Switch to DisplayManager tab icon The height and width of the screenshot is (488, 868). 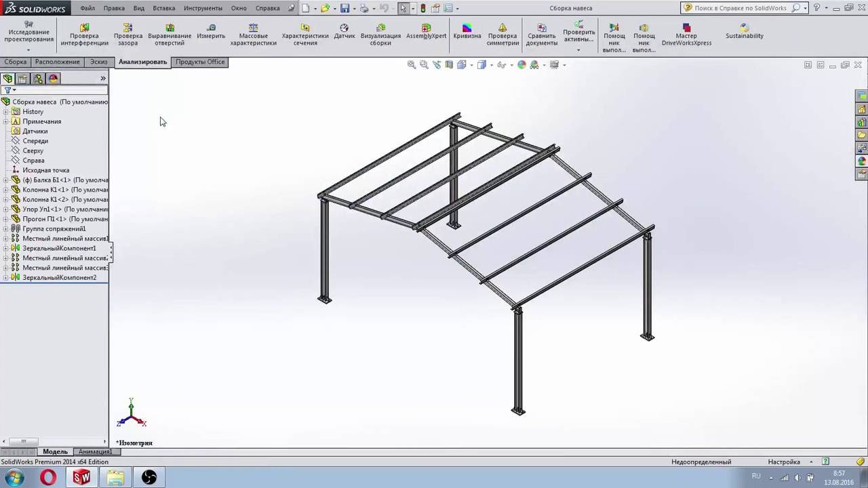(53, 79)
